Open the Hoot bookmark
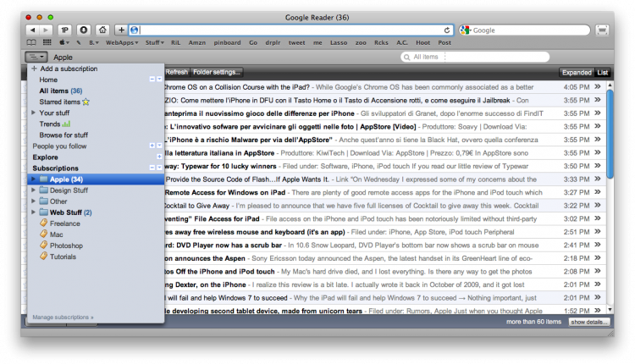The image size is (635, 364). (422, 42)
